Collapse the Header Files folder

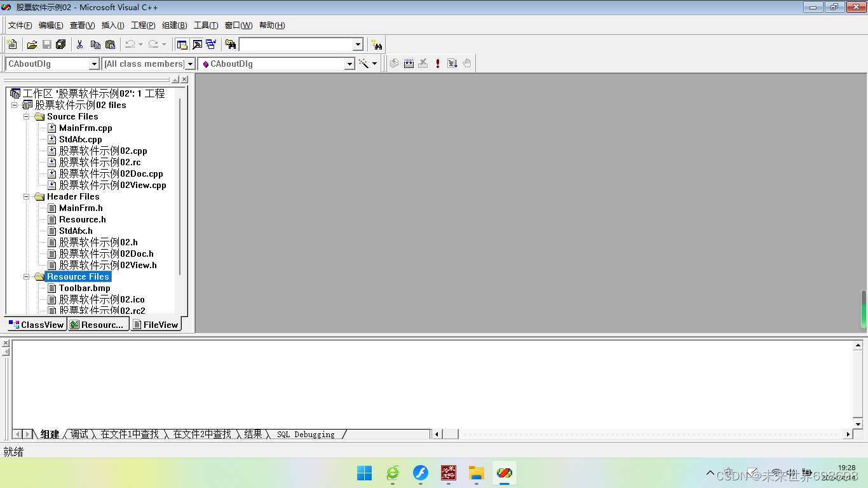27,197
